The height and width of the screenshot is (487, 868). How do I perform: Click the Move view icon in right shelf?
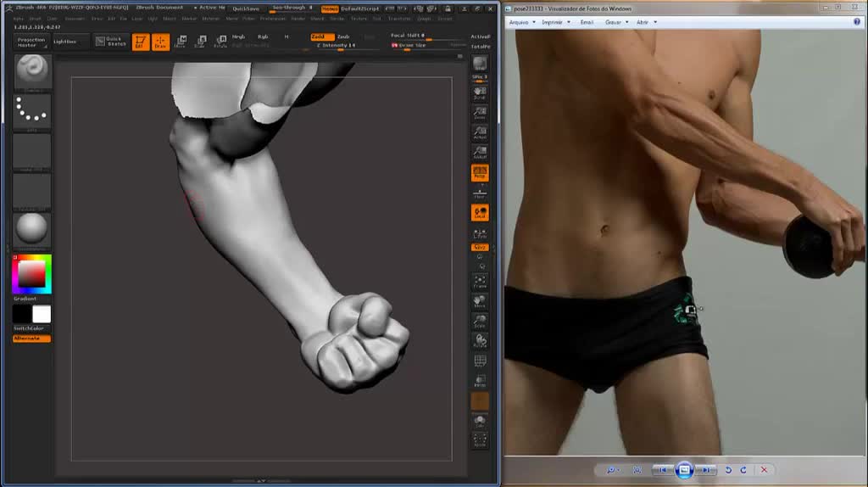[x=480, y=302]
